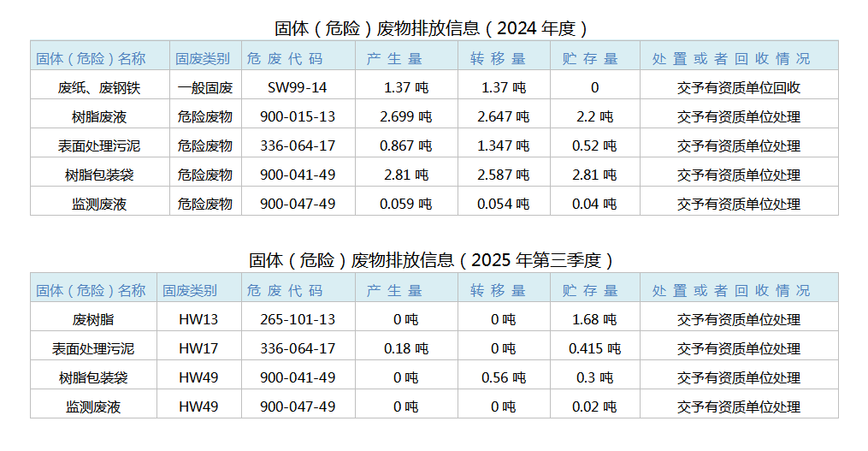This screenshot has height=451, width=868.
Task: Select the 0.18 吨 production amount
Action: [405, 348]
